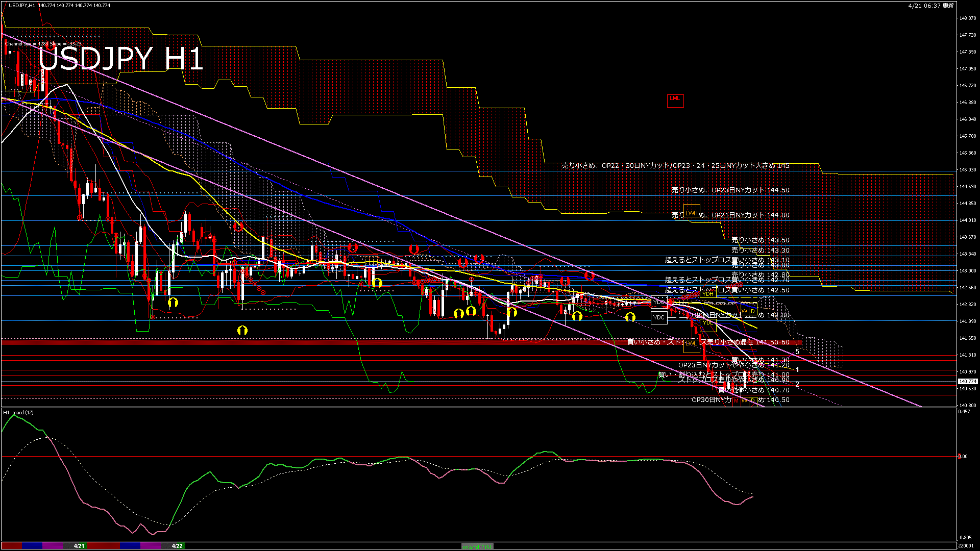Click 144.010 on the price scale
Screen dimensions: 980x551
[968, 220]
